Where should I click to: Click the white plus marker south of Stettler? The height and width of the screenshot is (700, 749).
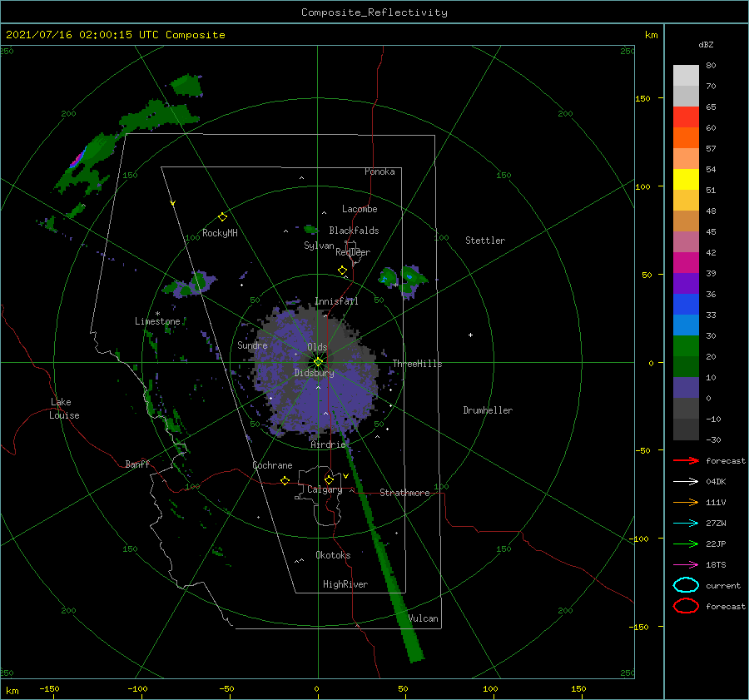470,335
